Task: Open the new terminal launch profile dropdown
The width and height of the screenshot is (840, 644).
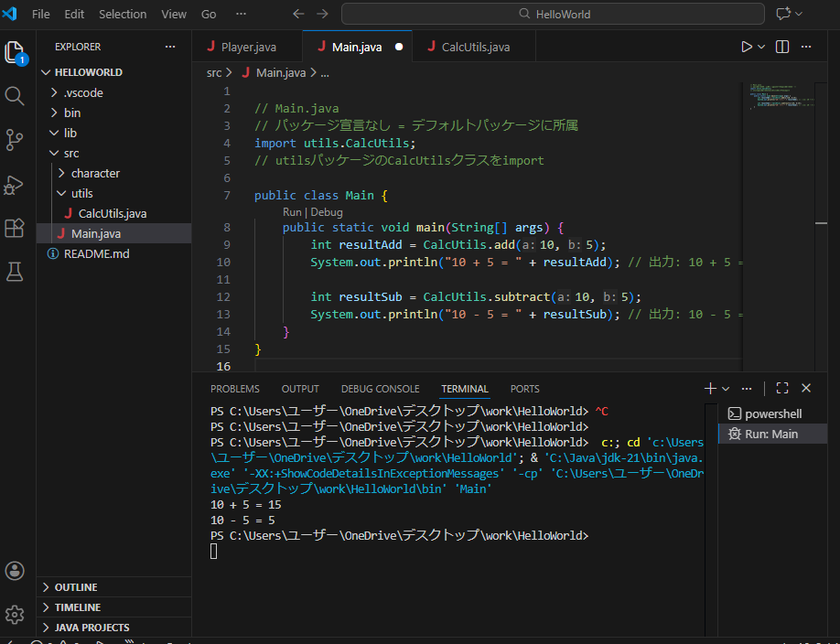Action: pos(726,389)
